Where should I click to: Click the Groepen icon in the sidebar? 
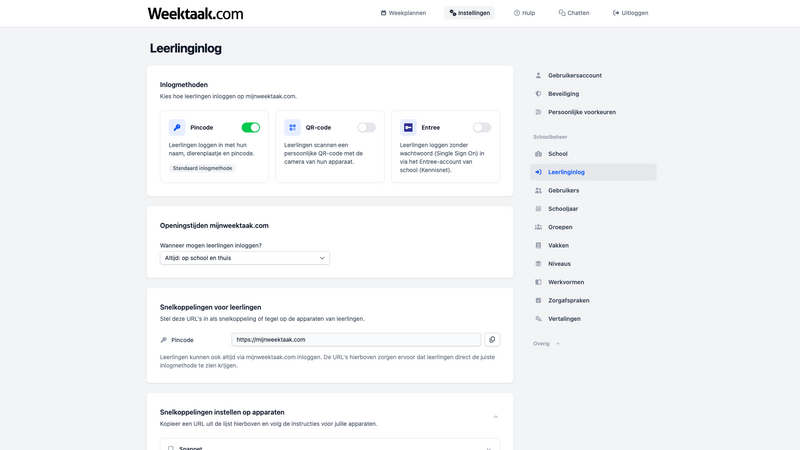tap(538, 227)
